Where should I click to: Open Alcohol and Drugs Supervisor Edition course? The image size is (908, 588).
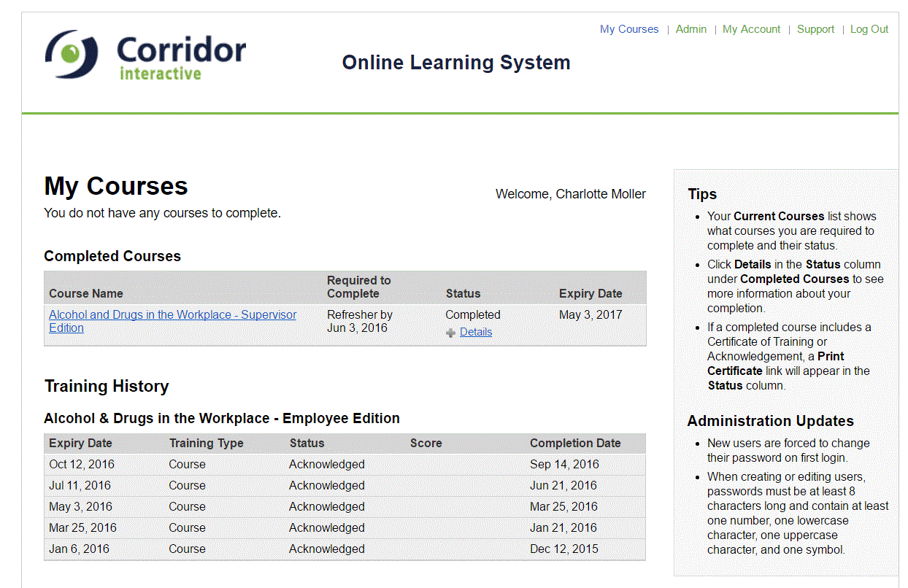point(172,322)
